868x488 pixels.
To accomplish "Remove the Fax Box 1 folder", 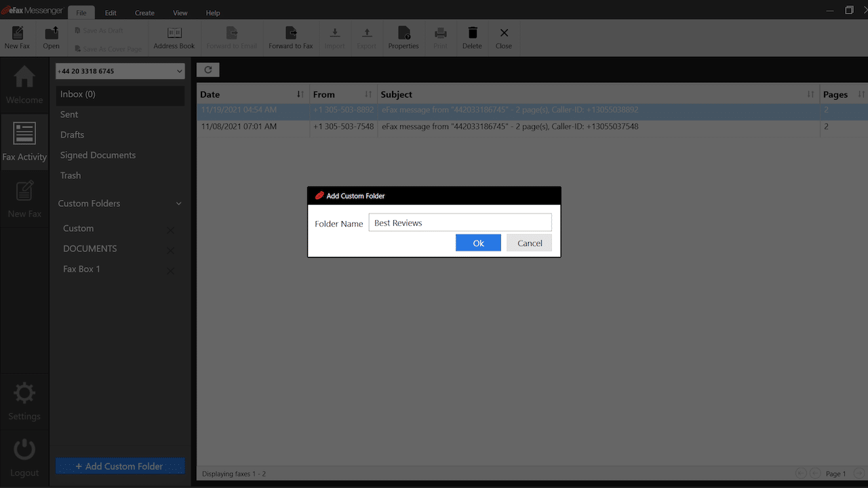I will (x=170, y=270).
